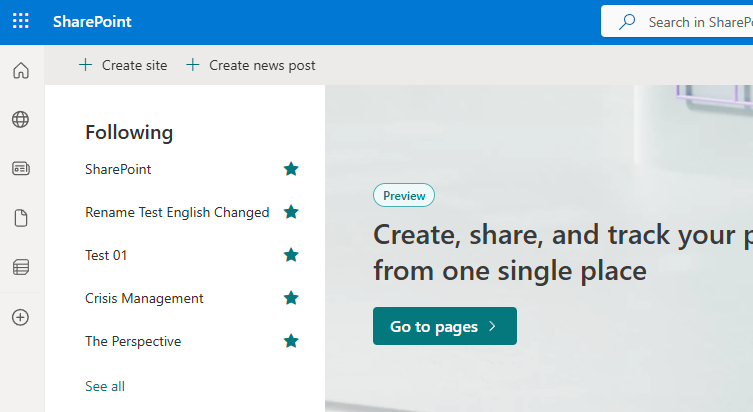Image resolution: width=753 pixels, height=412 pixels.
Task: Open My files page icon
Action: 21,218
